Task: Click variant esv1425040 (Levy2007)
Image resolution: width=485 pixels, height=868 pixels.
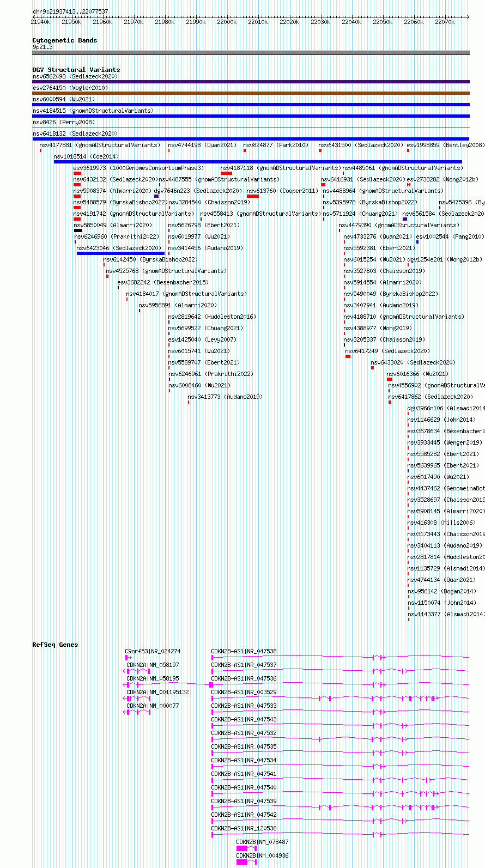Action: (x=202, y=339)
